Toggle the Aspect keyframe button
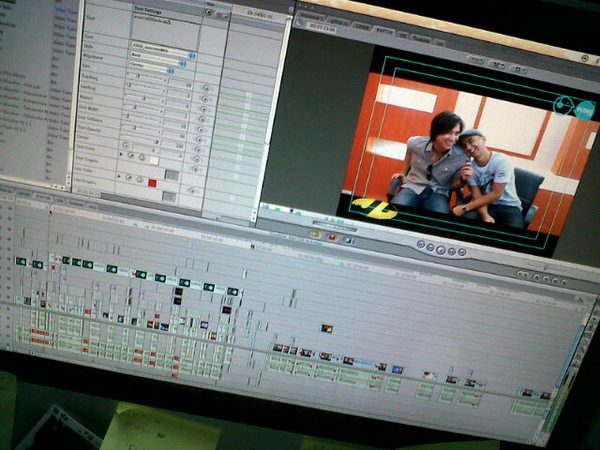The height and width of the screenshot is (450, 600). (202, 120)
